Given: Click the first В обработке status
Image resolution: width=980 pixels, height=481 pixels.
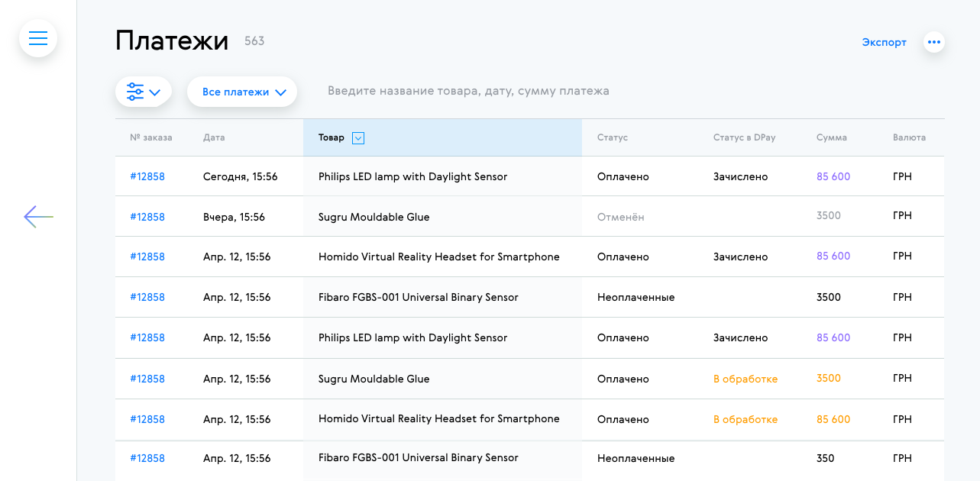Looking at the screenshot, I should coord(745,379).
